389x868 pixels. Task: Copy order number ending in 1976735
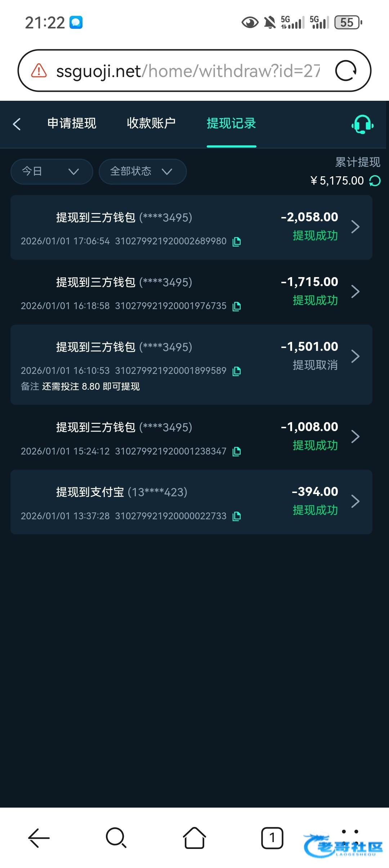237,306
